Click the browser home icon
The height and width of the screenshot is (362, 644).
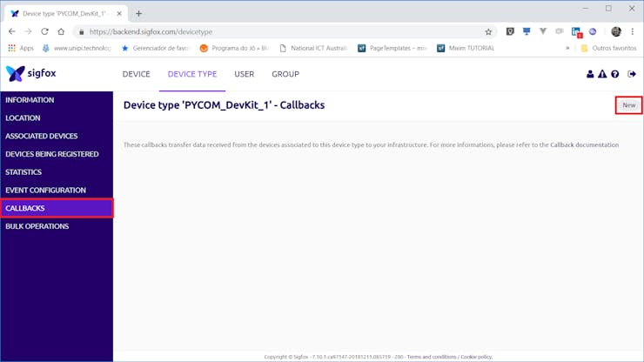tap(61, 31)
